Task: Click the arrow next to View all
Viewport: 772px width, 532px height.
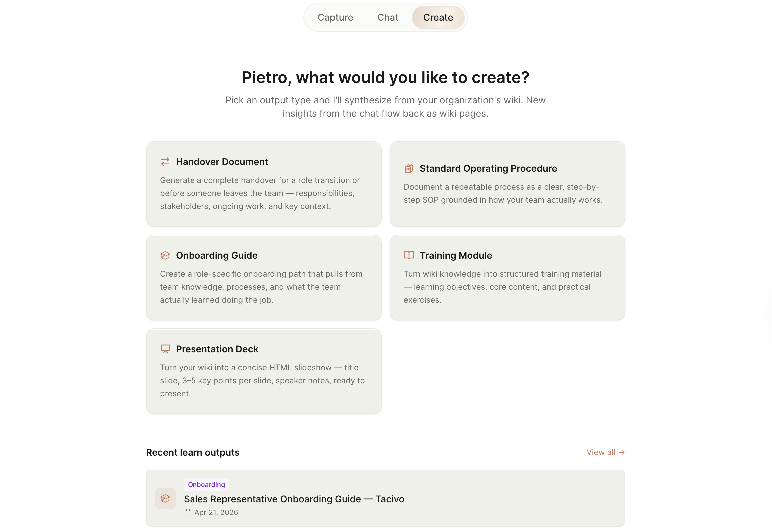Action: coord(621,453)
